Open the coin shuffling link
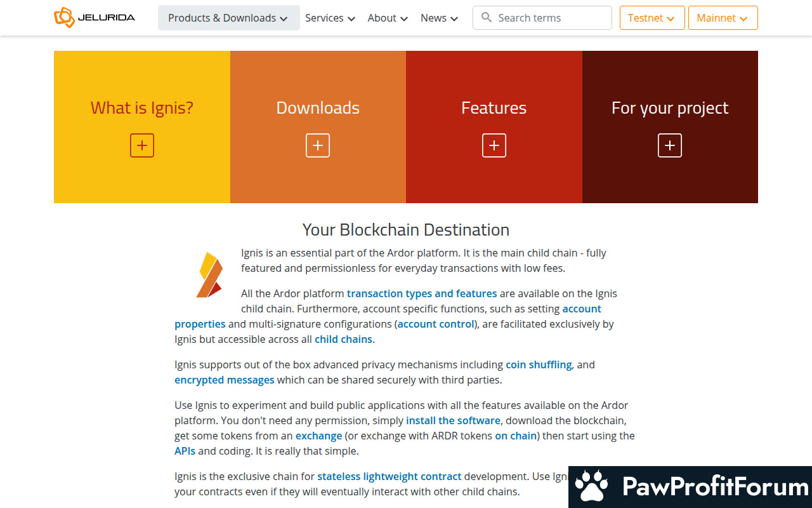 tap(539, 364)
